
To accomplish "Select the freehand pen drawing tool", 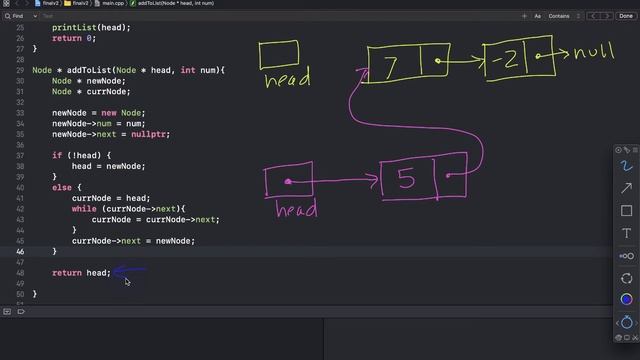I will click(x=626, y=166).
